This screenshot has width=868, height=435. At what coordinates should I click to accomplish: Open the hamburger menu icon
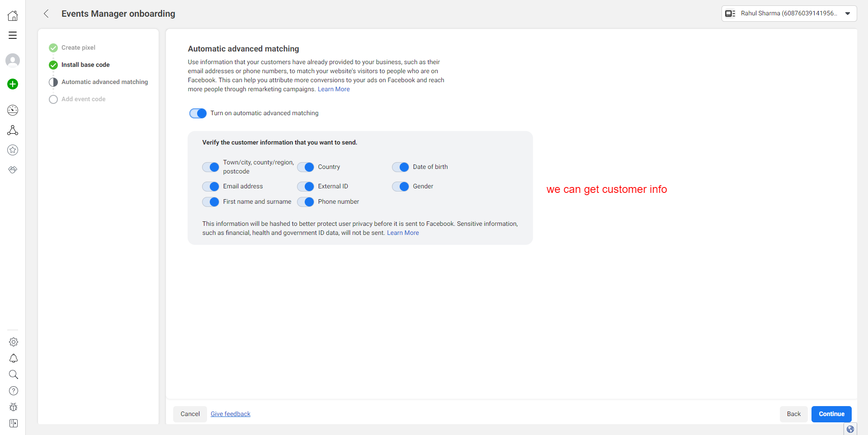13,35
